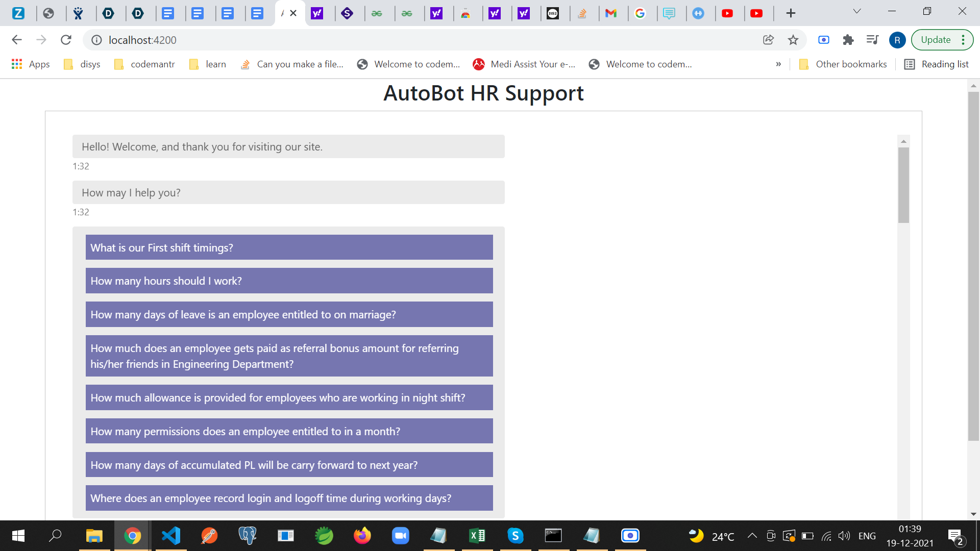Open the Other bookmarks folder
The width and height of the screenshot is (980, 551).
tap(843, 64)
